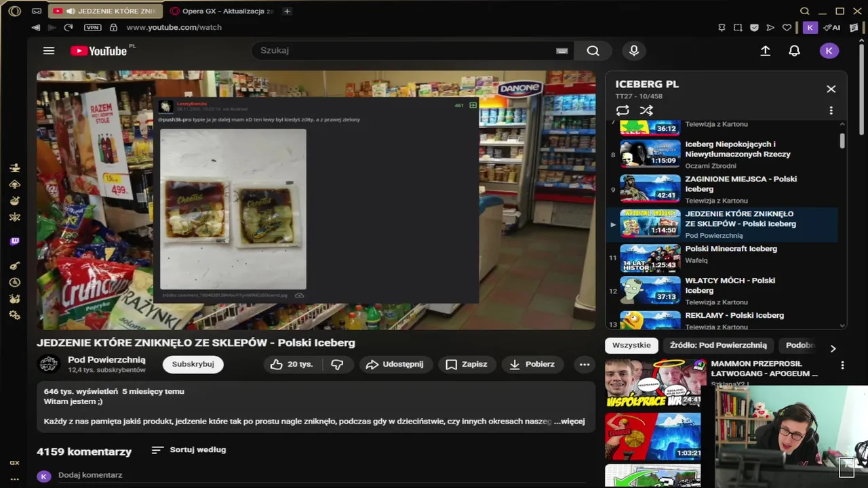Dislike the video with thumbs-down
This screenshot has height=488, width=868.
[x=337, y=364]
